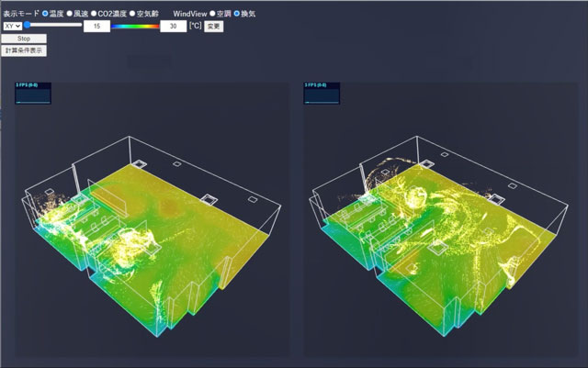Choose the CO2濃度 display mode
The height and width of the screenshot is (368, 588).
pos(93,14)
